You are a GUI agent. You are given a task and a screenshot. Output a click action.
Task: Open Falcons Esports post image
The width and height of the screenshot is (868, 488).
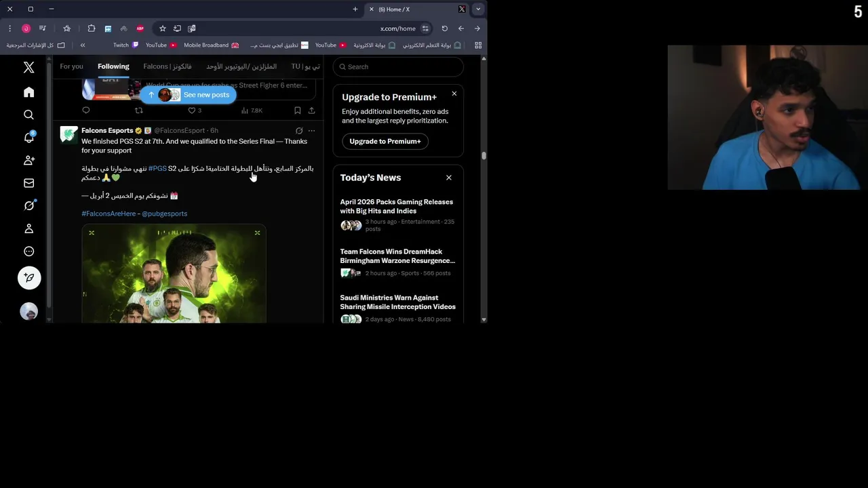pos(174,274)
